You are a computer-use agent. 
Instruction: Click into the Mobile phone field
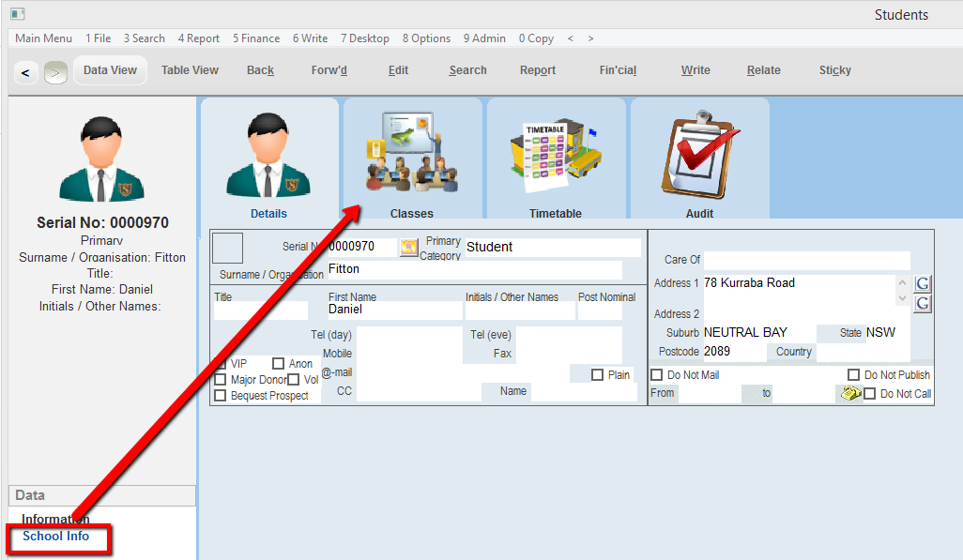(407, 354)
